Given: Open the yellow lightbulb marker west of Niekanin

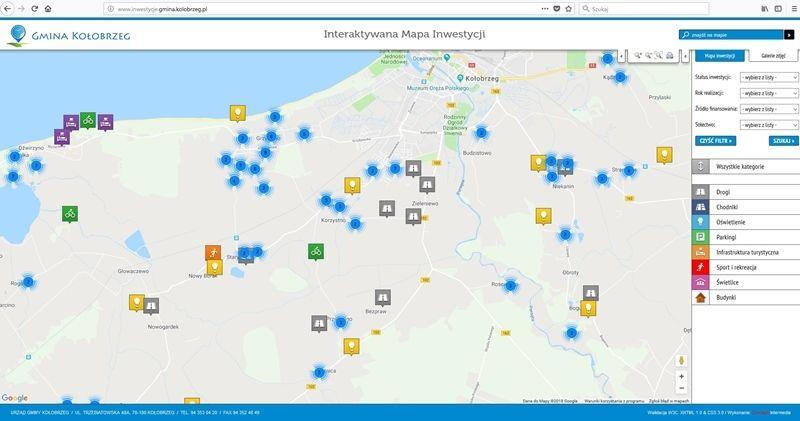Looking at the screenshot, I should click(538, 163).
